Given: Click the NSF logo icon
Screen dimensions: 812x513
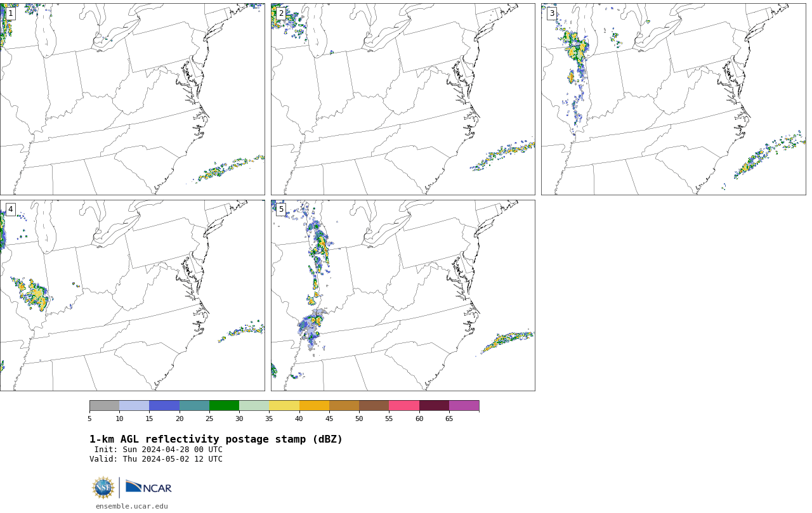Looking at the screenshot, I should 103,488.
